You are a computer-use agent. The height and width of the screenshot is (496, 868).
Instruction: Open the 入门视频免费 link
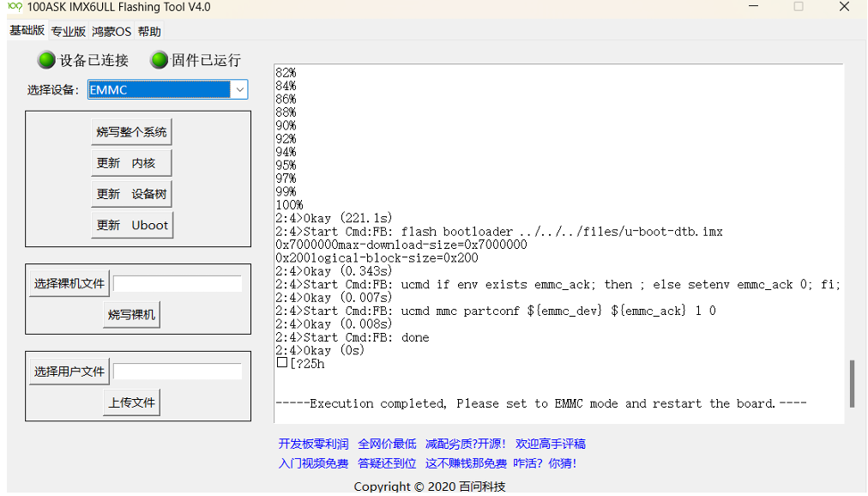point(313,463)
